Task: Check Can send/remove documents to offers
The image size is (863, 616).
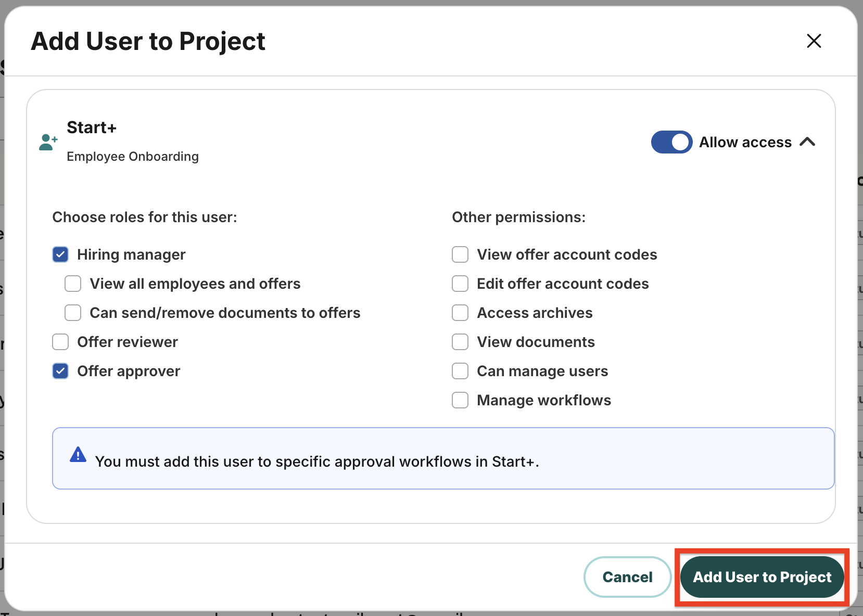Action: pyautogui.click(x=73, y=313)
